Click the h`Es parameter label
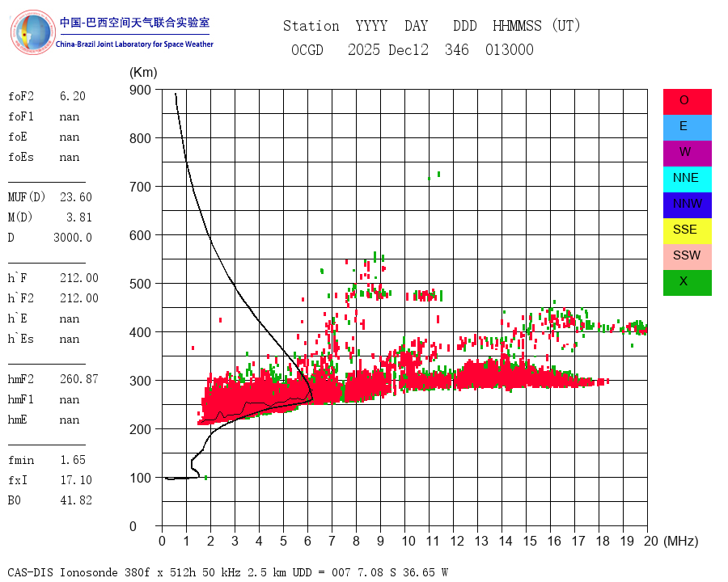 21,339
